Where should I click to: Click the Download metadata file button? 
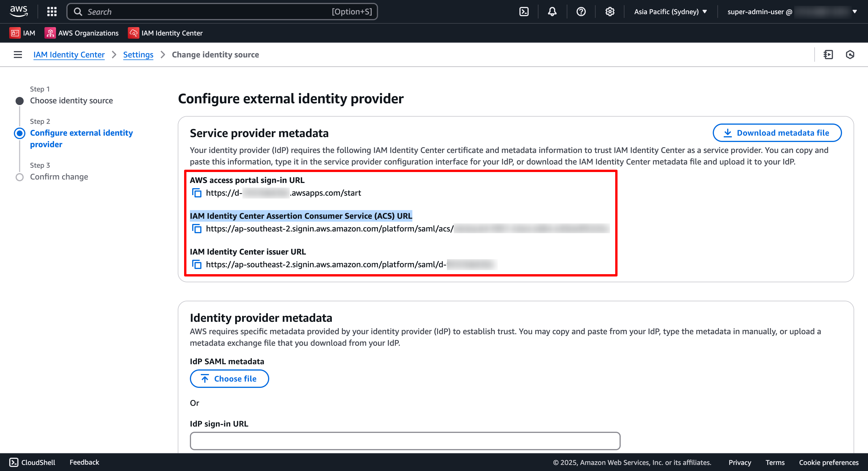coord(777,133)
